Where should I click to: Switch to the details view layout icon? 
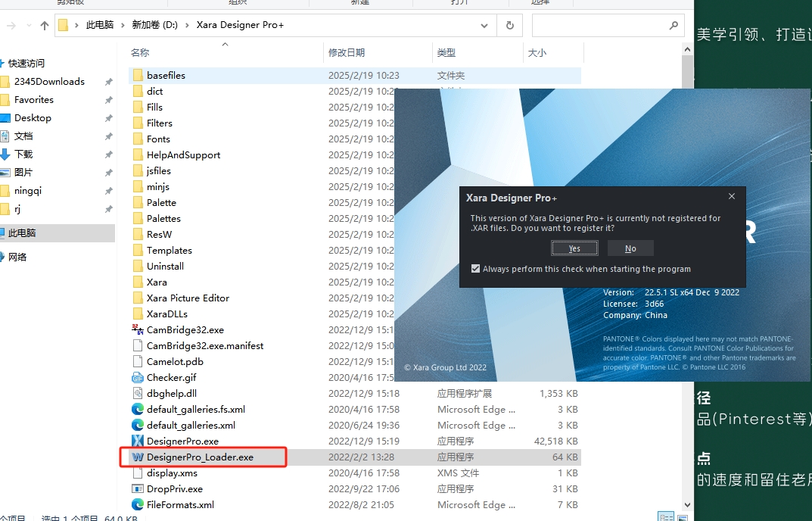[x=666, y=517]
